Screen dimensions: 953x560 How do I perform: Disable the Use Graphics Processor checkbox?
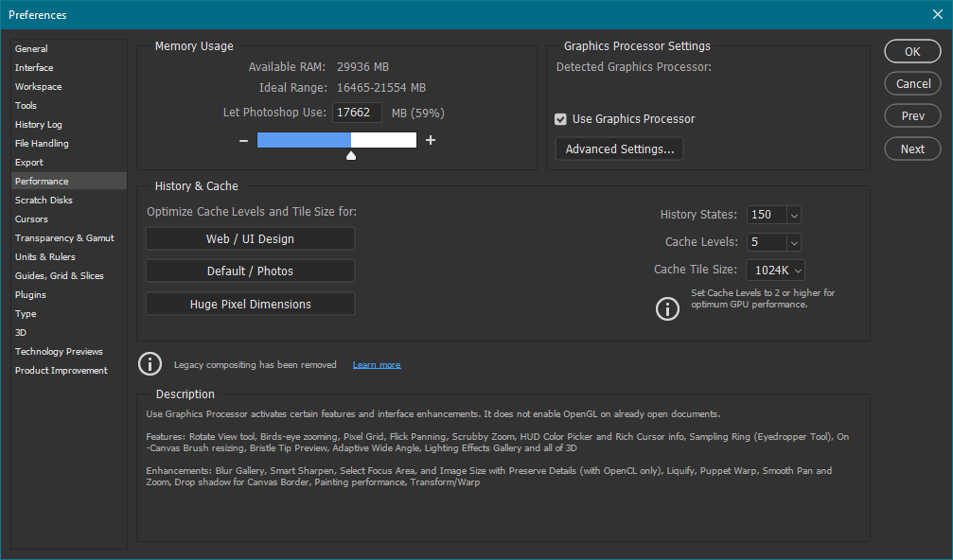click(562, 119)
